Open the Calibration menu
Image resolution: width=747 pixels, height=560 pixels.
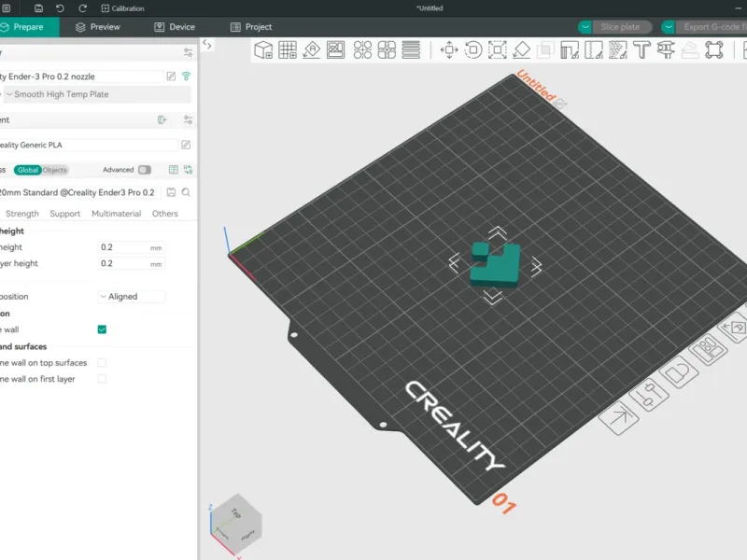(122, 8)
